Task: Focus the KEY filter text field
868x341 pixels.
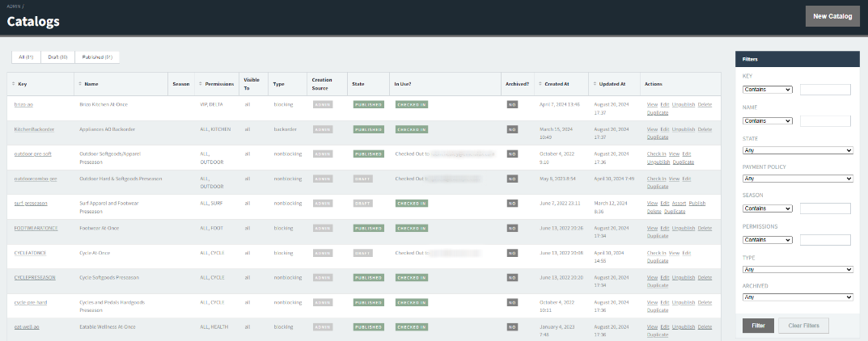Action: click(x=825, y=90)
